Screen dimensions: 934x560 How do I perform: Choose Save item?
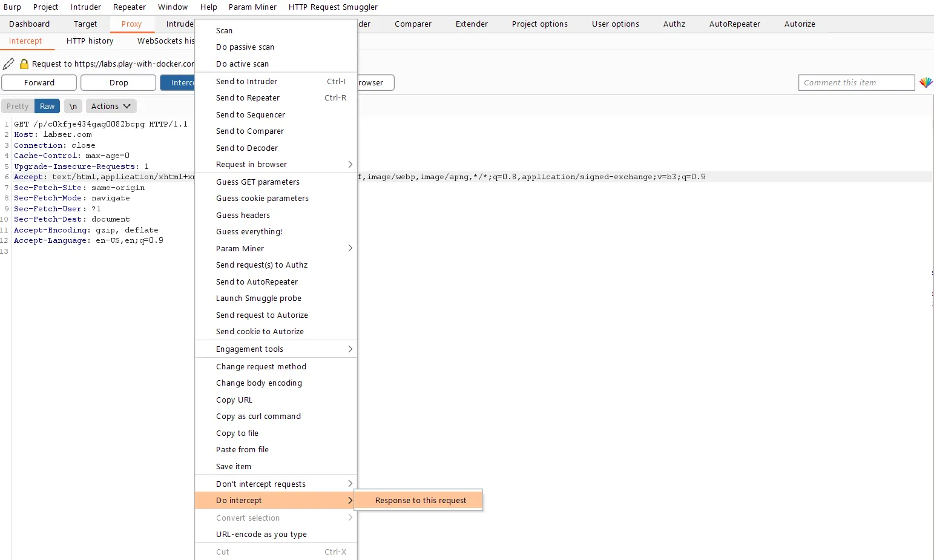click(276, 467)
